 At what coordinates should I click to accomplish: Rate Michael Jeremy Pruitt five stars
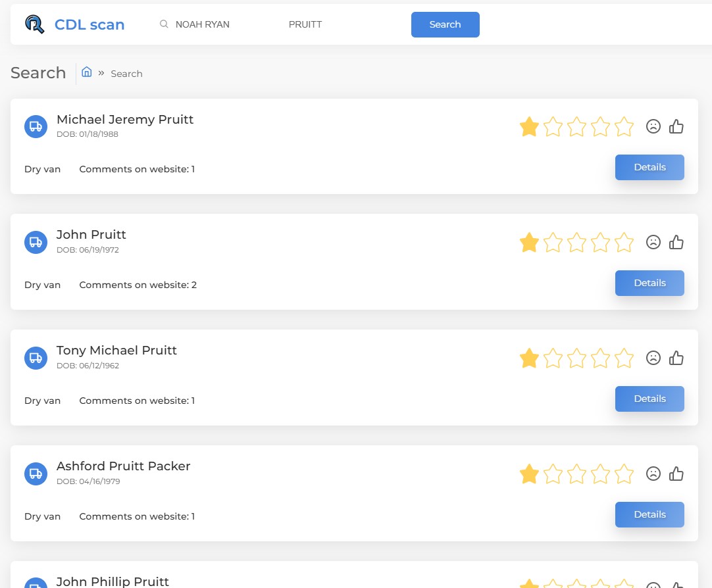click(624, 126)
